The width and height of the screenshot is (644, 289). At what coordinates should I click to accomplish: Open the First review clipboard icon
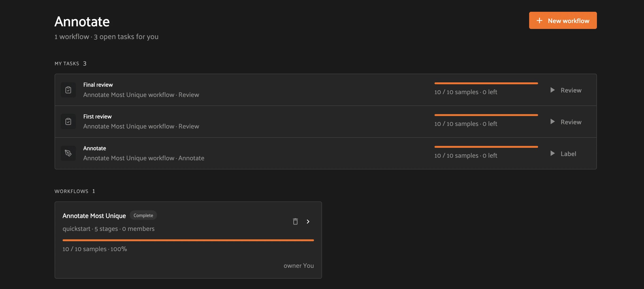68,121
